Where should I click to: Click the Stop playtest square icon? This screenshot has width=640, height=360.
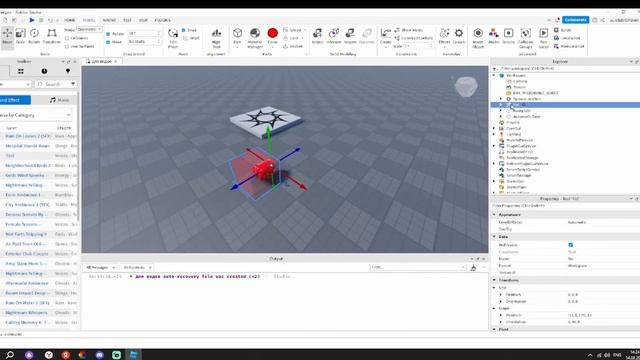(x=41, y=20)
